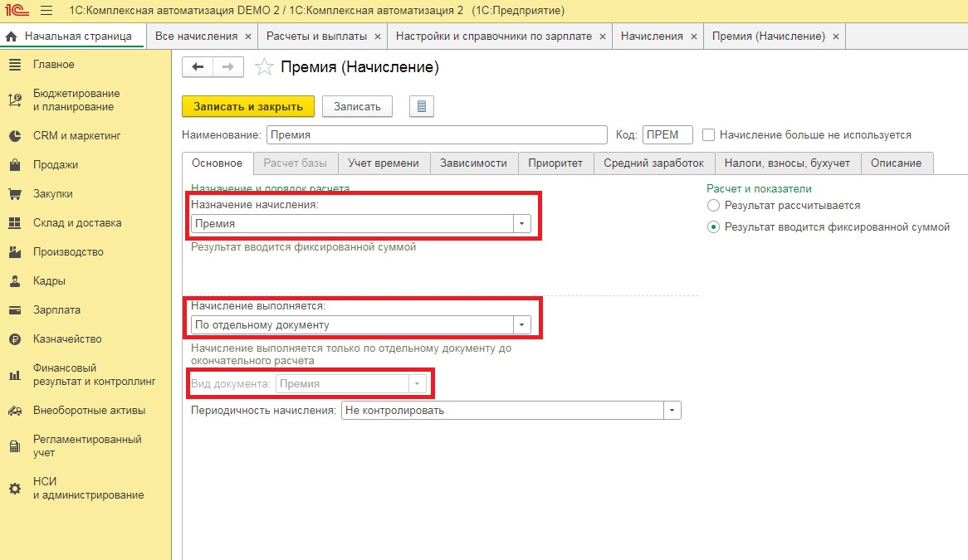Open Кадры person icon
This screenshot has height=560, width=968.
pos(15,280)
